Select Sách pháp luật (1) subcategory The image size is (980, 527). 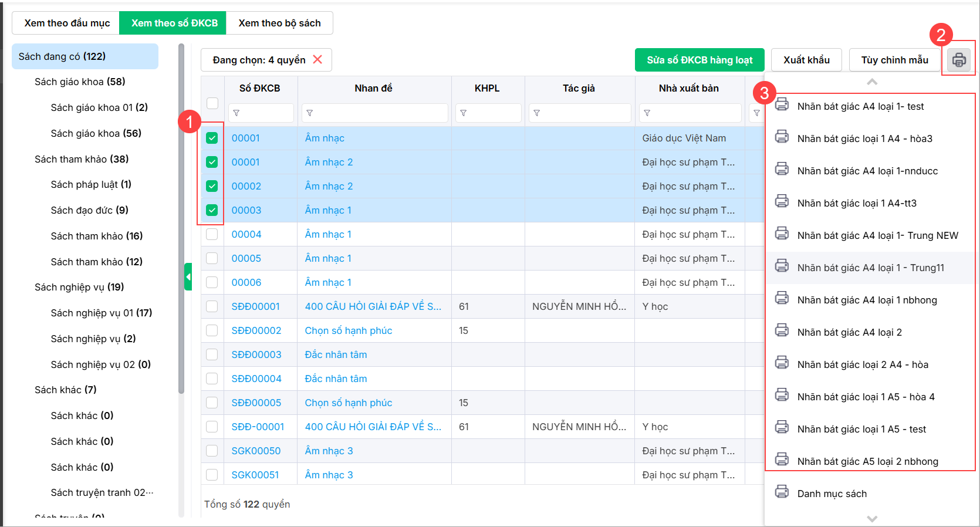pos(91,184)
